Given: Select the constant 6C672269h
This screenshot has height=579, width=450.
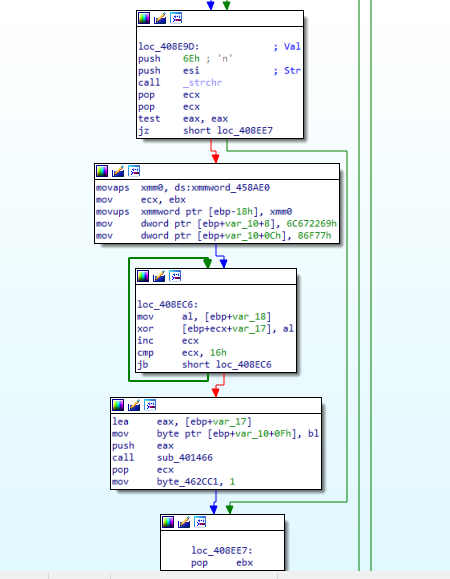Looking at the screenshot, I should pyautogui.click(x=312, y=224).
